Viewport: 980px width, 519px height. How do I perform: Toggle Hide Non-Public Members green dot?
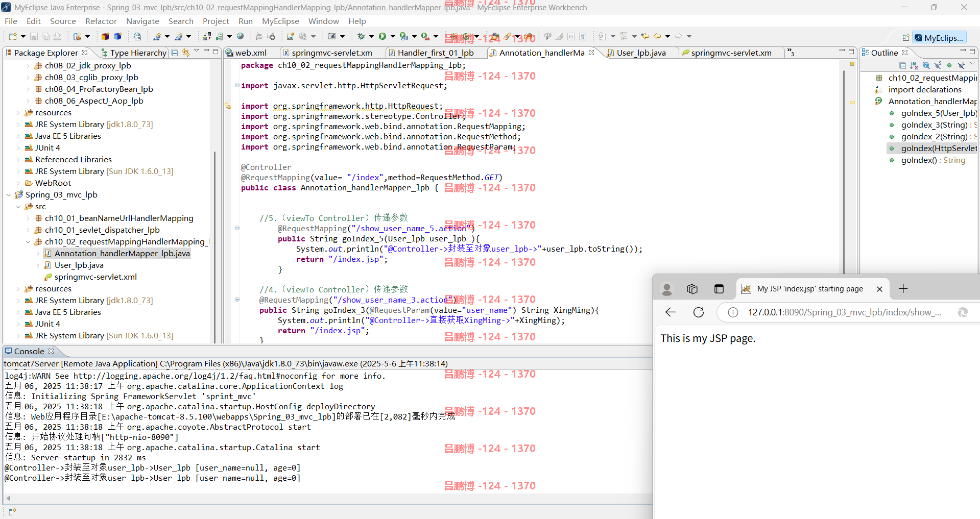coord(949,65)
